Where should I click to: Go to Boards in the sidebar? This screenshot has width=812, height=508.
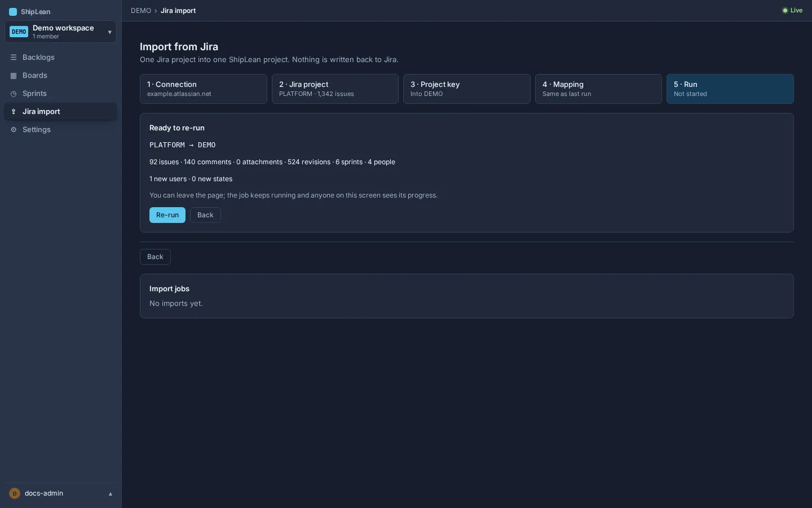[x=61, y=76]
